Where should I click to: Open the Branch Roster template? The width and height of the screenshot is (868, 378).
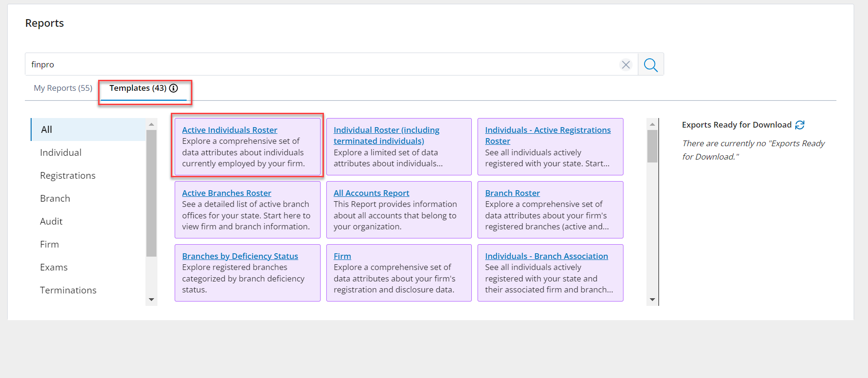coord(512,193)
